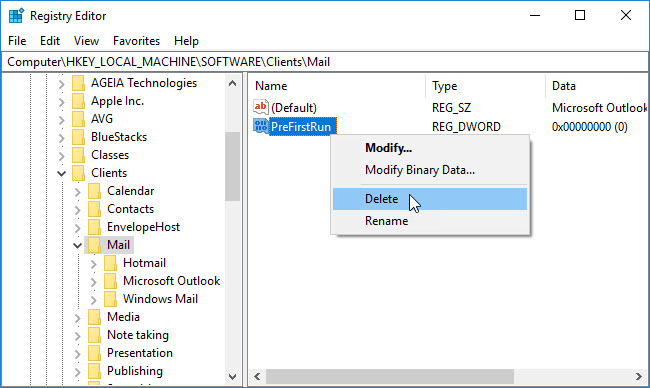Screen dimensions: 650x388
Task: Click the Data column header
Action: (597, 86)
